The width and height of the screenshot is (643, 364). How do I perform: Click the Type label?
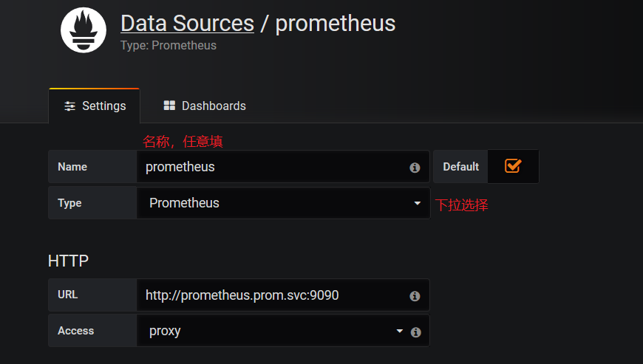click(69, 203)
